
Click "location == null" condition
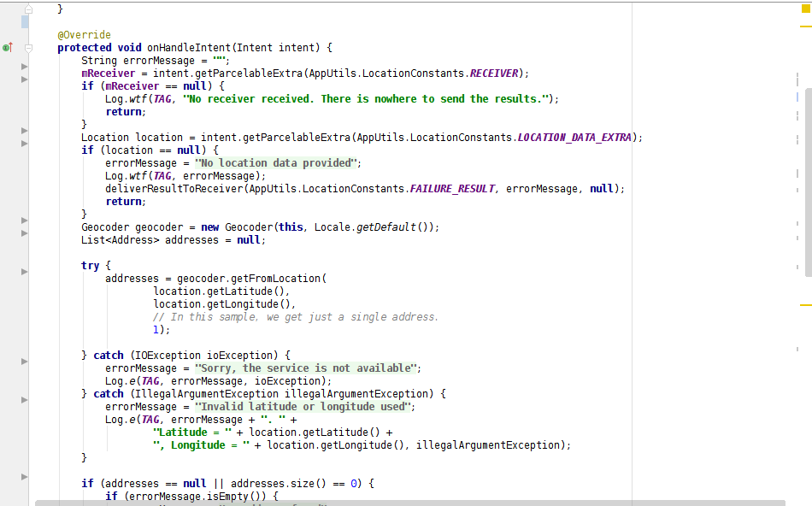(x=153, y=150)
